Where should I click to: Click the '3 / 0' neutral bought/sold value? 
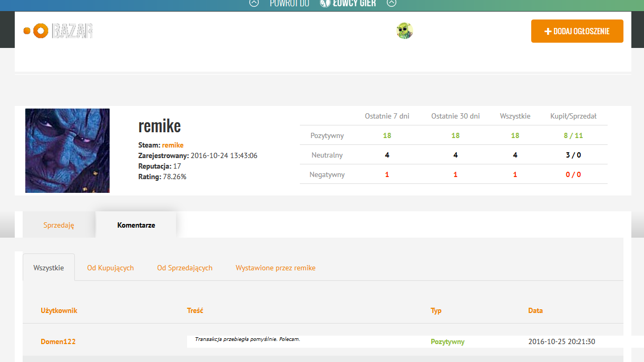[x=573, y=155]
